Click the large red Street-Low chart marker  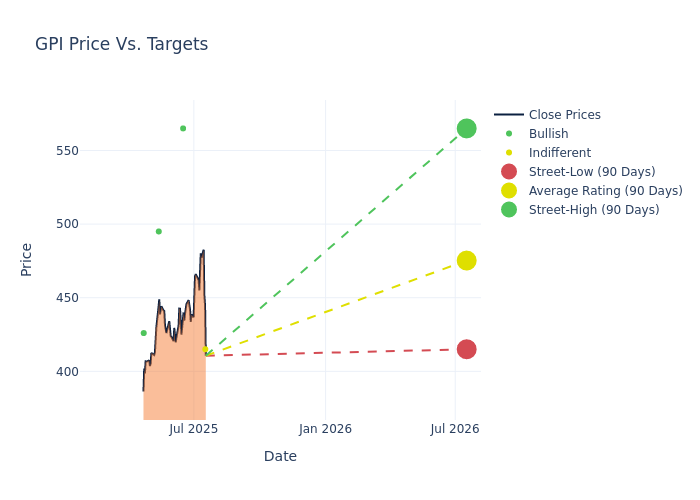[466, 349]
